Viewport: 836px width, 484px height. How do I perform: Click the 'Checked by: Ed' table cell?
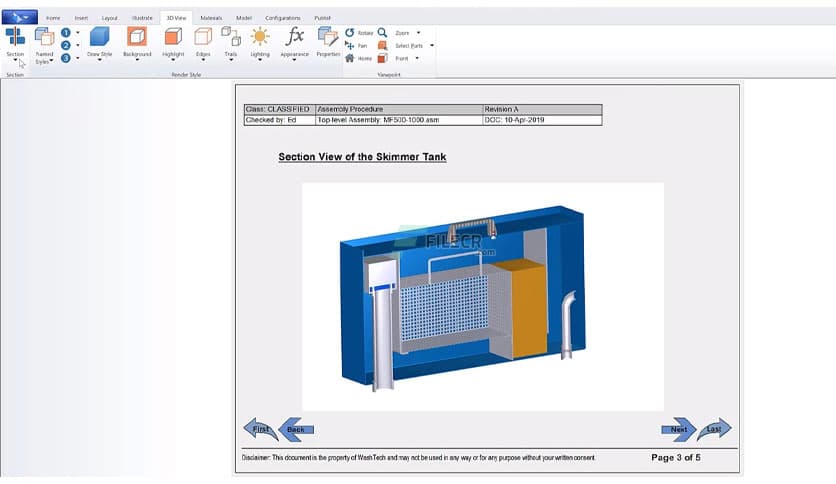click(279, 120)
